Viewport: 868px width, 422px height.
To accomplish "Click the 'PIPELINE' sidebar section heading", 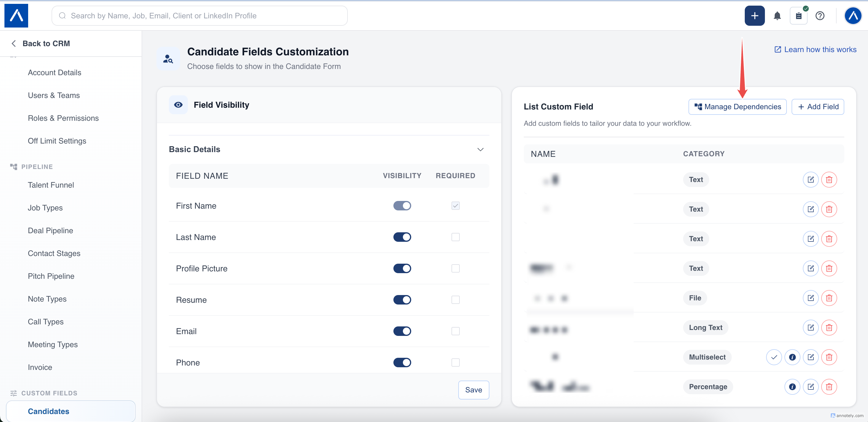I will [x=37, y=167].
